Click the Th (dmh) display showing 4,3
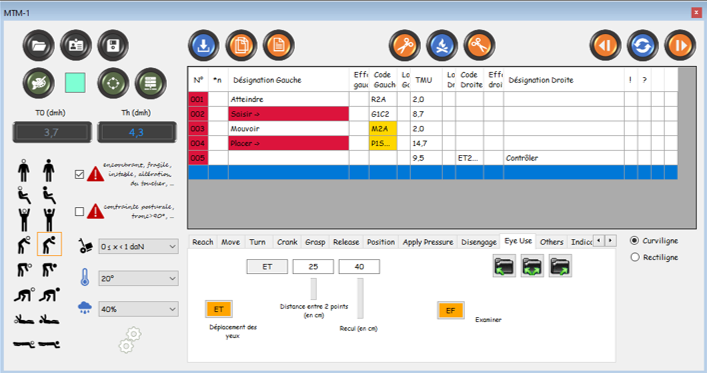The image size is (707, 373). 137,132
